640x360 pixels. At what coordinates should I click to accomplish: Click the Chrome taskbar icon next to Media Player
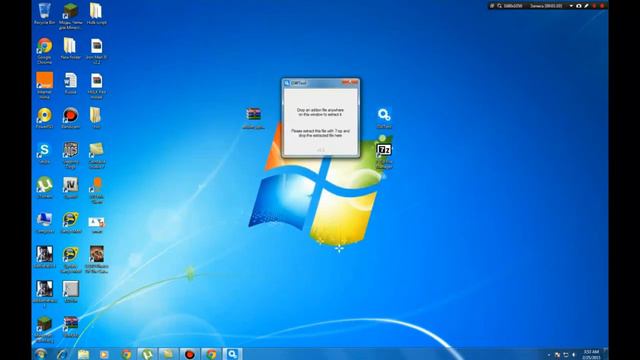point(126,354)
